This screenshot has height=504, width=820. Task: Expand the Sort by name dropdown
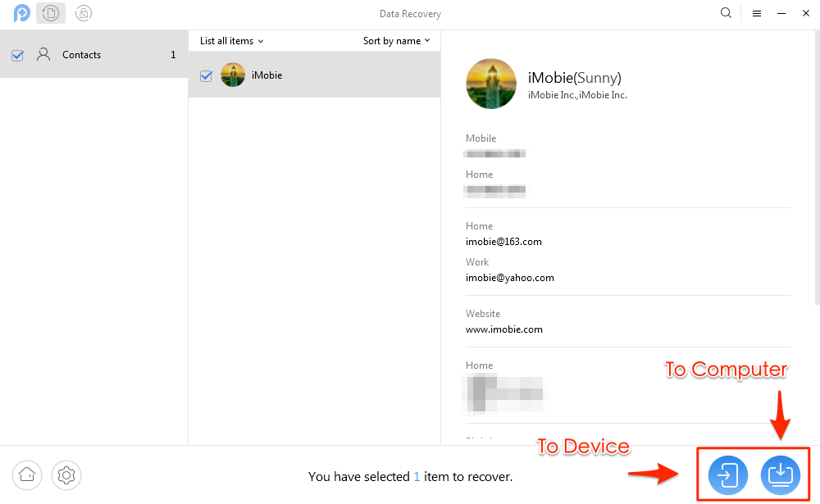click(x=396, y=41)
